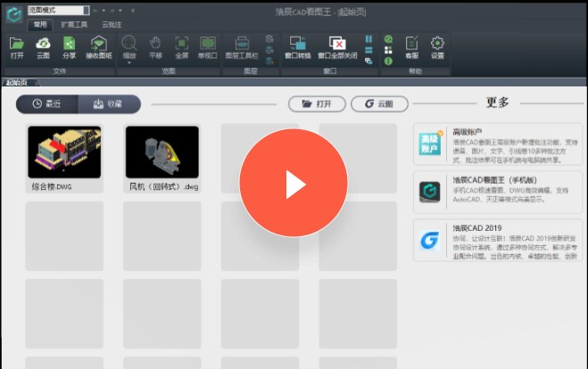Click the 单视口 single viewport icon
This screenshot has height=369, width=588.
[208, 46]
